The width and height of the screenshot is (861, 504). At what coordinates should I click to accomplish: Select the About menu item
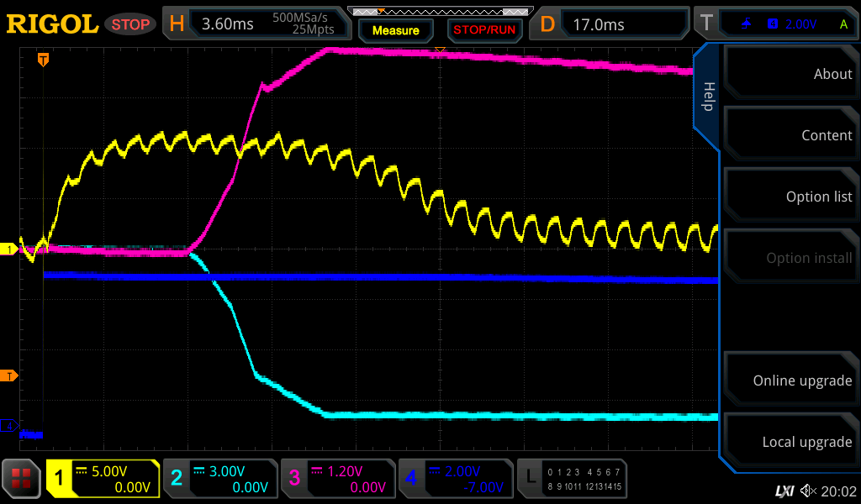click(790, 74)
